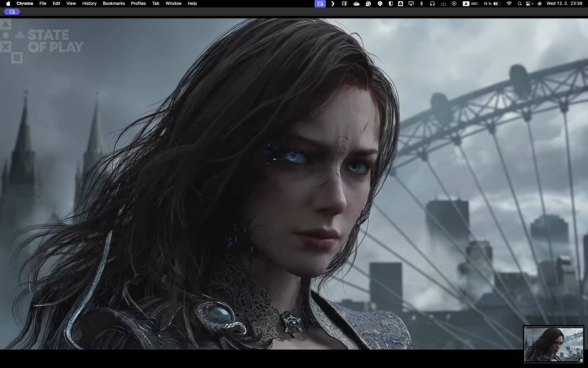The image size is (588, 368).
Task: Open the Grammarly G menu bar icon
Action: tap(368, 3)
